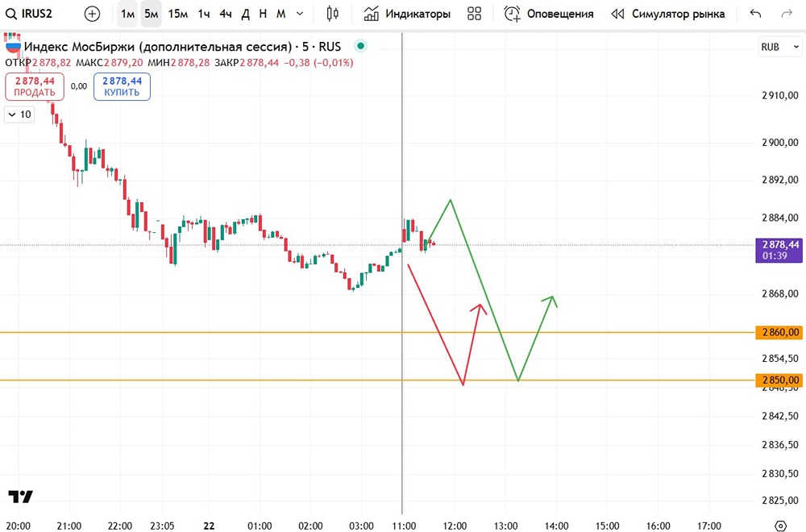The width and height of the screenshot is (806, 532).
Task: Click the green market status dot
Action: 361,46
